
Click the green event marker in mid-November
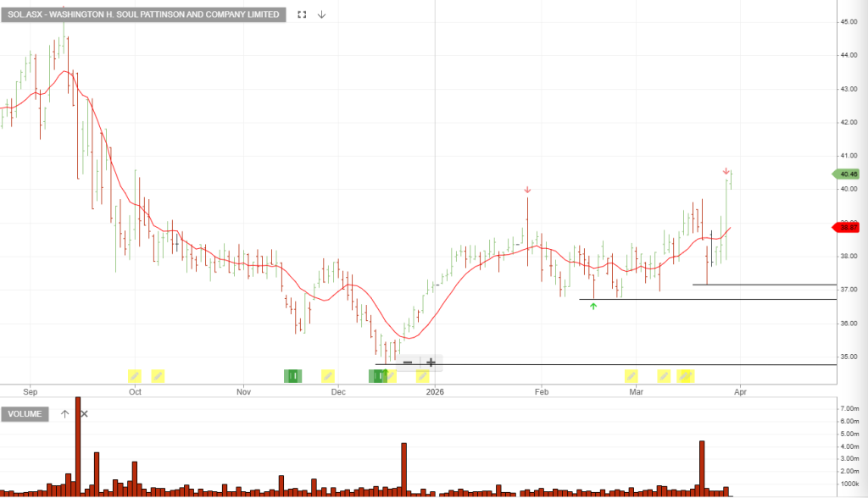click(292, 375)
